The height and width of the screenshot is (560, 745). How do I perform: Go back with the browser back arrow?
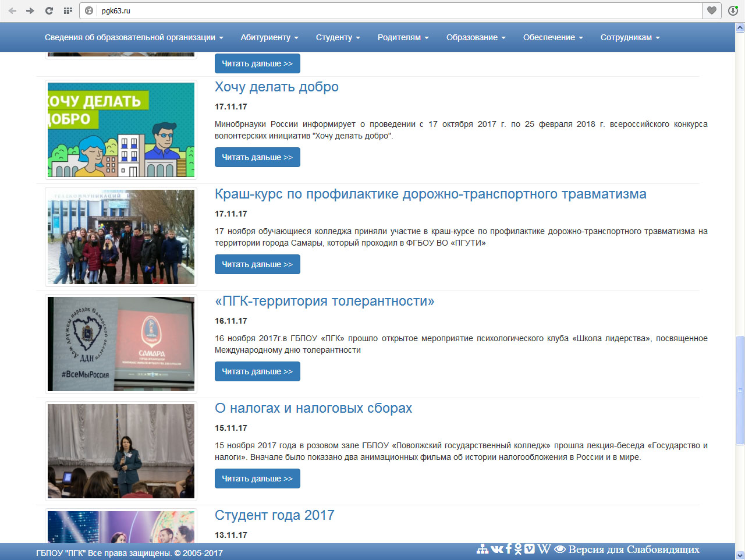(12, 10)
